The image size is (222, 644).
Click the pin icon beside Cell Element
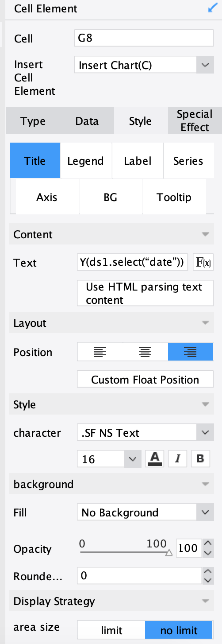click(x=211, y=8)
